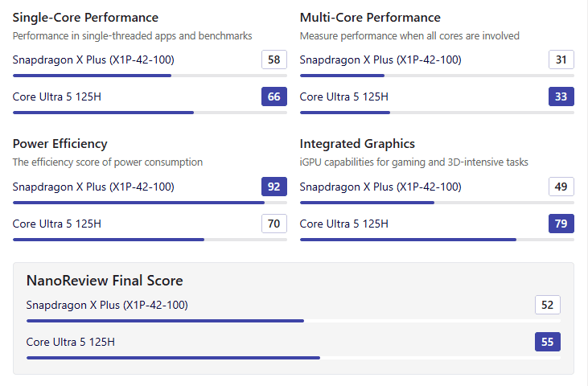Image resolution: width=588 pixels, height=386 pixels.
Task: Click the Single-Core Performance heading
Action: 85,18
